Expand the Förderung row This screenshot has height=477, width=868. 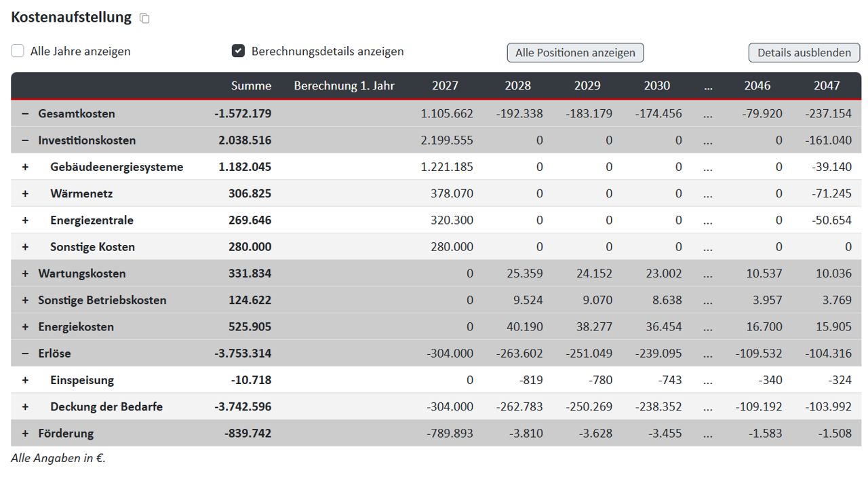pos(25,433)
